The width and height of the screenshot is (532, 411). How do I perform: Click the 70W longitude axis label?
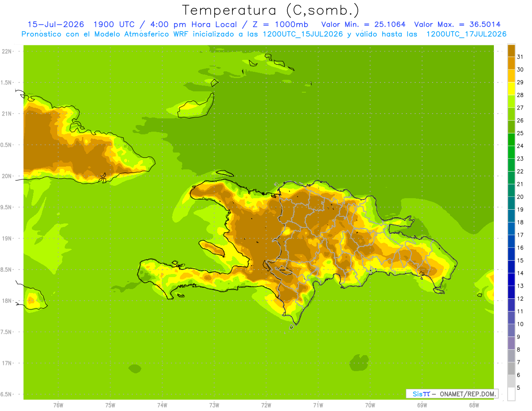(370, 405)
